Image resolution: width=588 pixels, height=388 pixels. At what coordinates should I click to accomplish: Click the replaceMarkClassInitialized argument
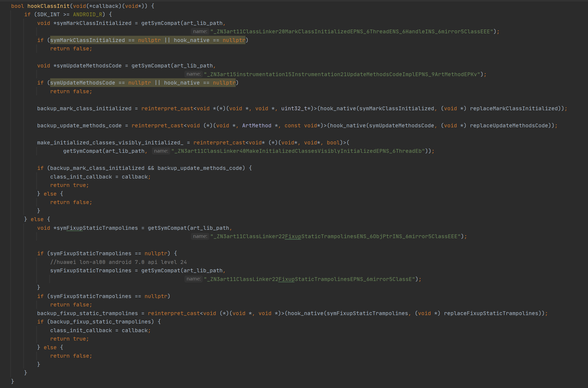point(514,109)
